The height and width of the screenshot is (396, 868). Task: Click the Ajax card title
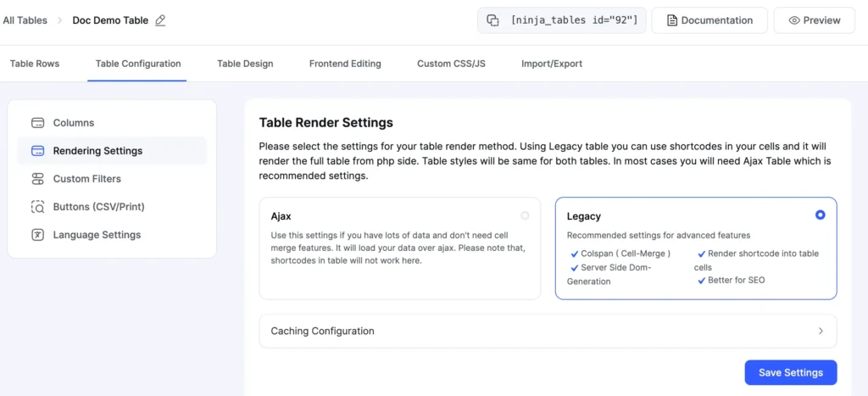281,216
